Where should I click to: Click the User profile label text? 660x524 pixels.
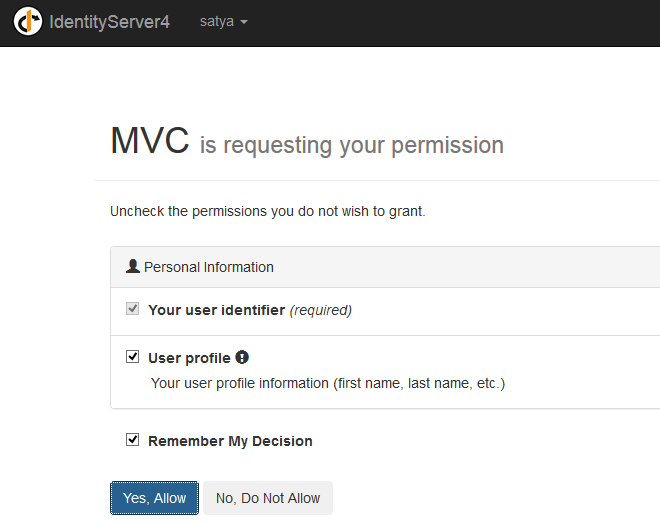[x=189, y=358]
